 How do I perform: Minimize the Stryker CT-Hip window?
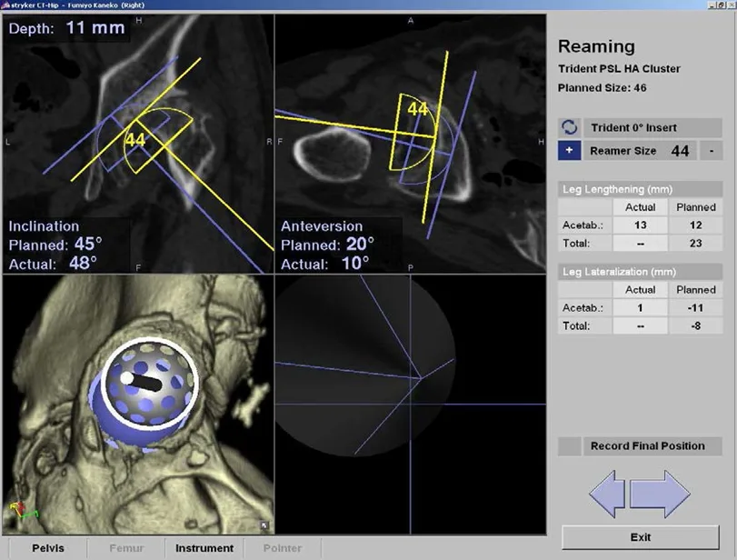712,5
